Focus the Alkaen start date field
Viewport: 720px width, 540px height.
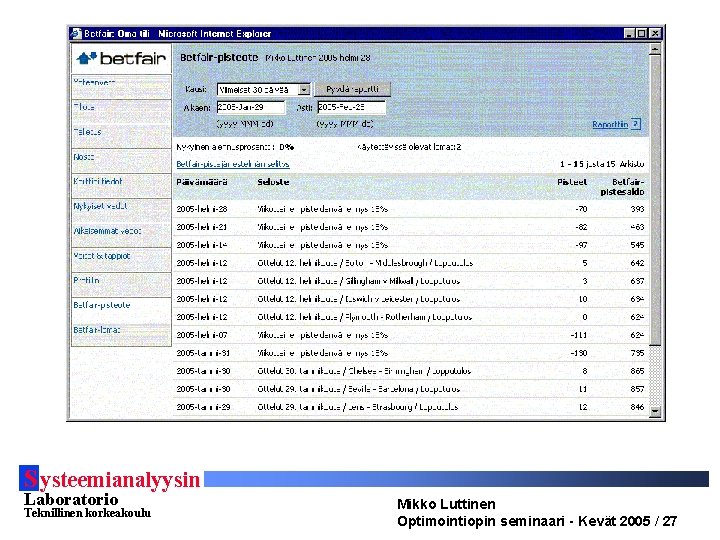[251, 107]
